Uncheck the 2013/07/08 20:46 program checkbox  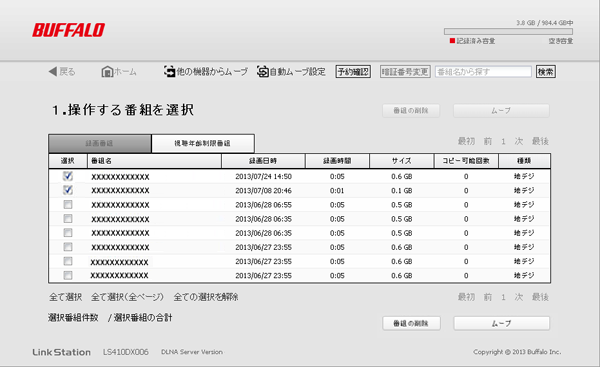[x=68, y=190]
